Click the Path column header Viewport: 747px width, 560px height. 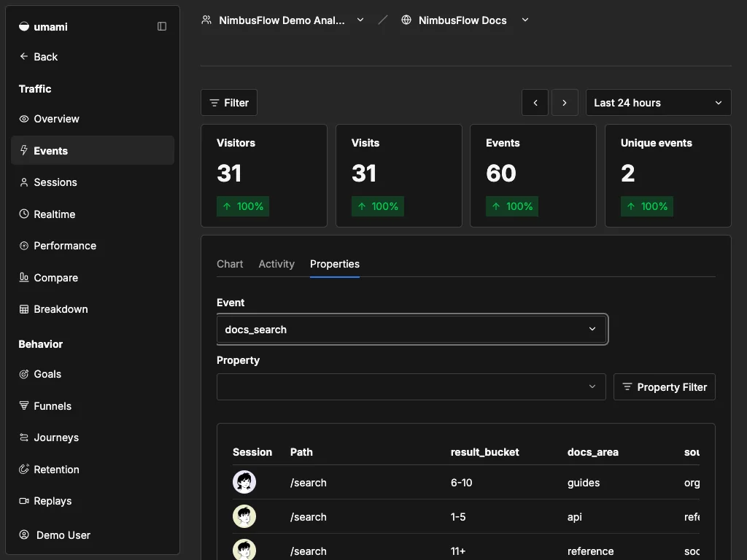[x=301, y=452]
